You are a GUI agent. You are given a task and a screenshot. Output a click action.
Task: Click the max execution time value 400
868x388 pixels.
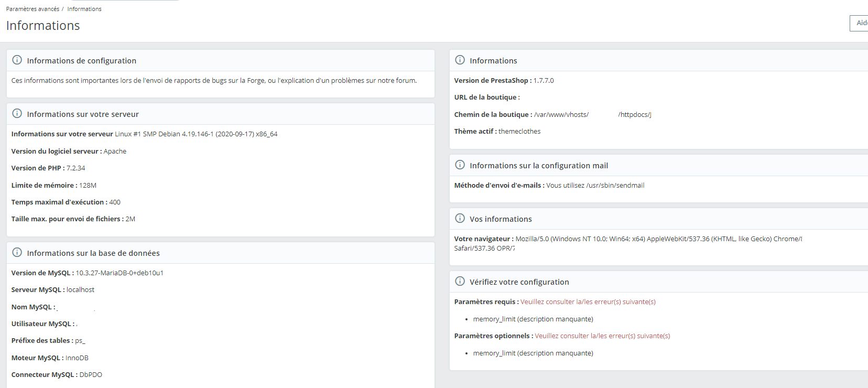click(x=115, y=202)
